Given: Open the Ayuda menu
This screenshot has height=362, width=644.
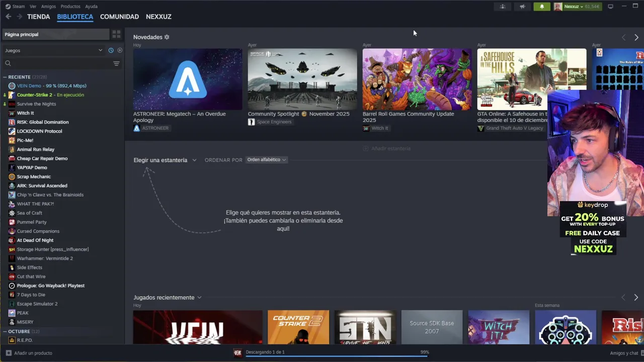Looking at the screenshot, I should pos(91,7).
